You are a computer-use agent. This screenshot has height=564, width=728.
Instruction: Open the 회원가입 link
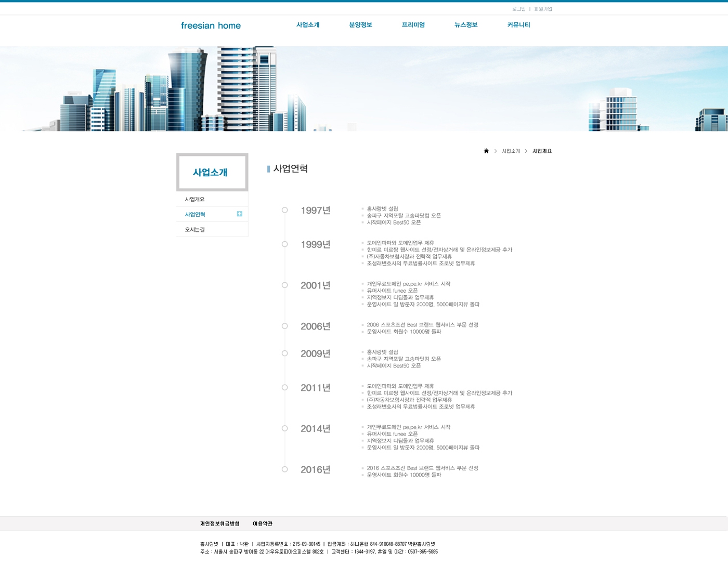(x=543, y=9)
